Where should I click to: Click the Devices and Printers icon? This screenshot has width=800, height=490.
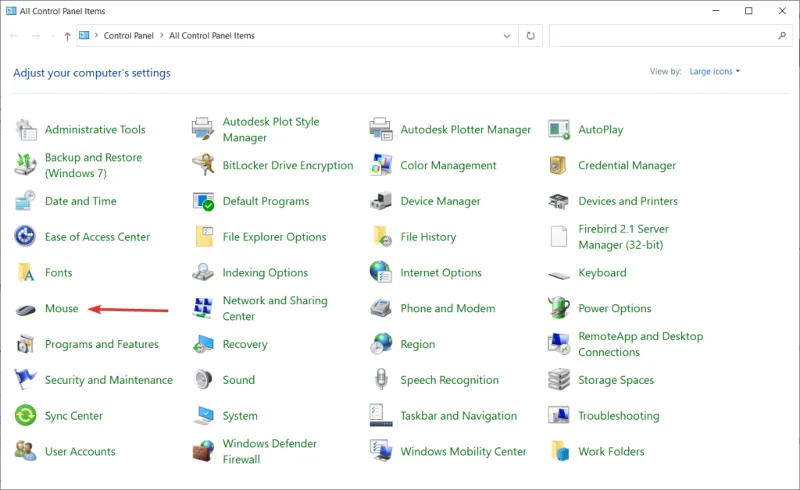click(x=559, y=201)
